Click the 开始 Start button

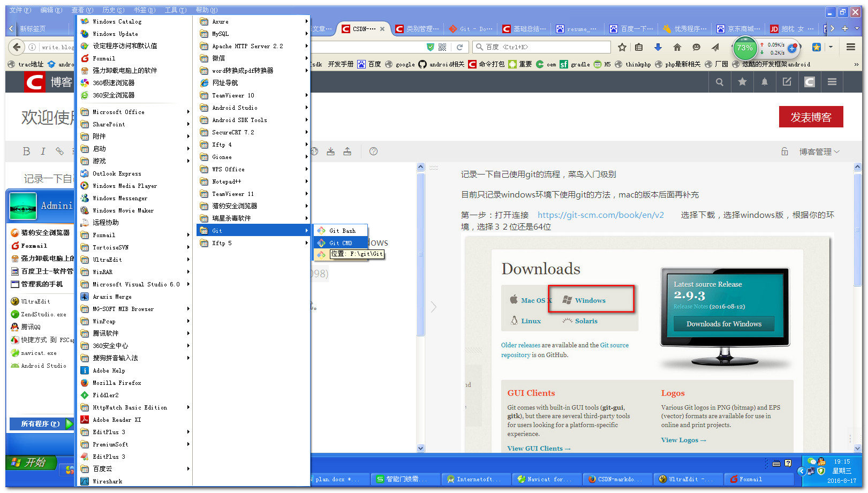(31, 462)
